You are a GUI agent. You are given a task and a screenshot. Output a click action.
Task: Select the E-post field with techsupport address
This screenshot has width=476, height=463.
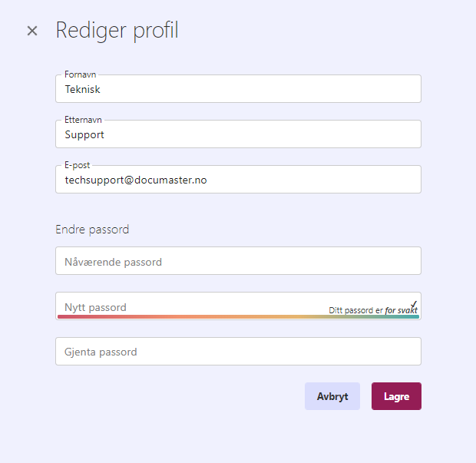238,180
